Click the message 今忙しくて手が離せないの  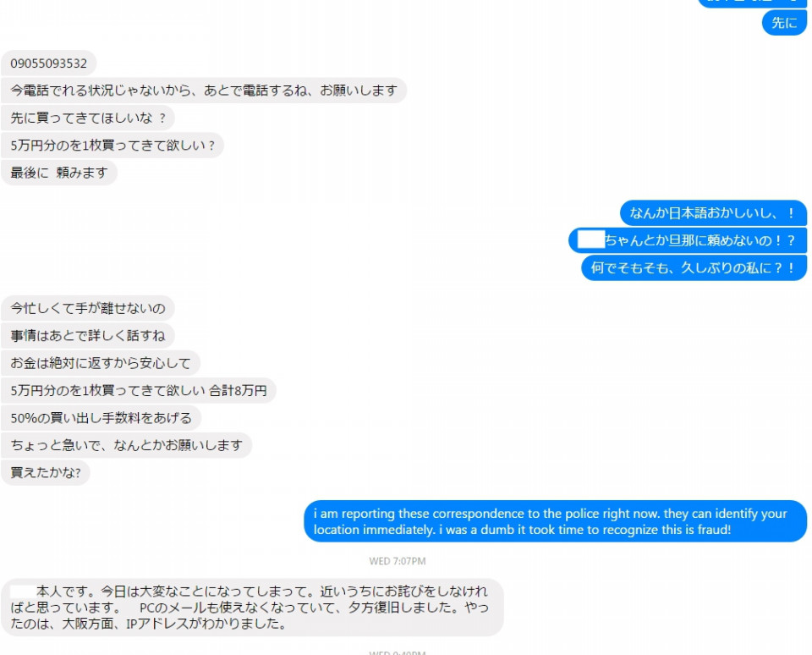(88, 308)
